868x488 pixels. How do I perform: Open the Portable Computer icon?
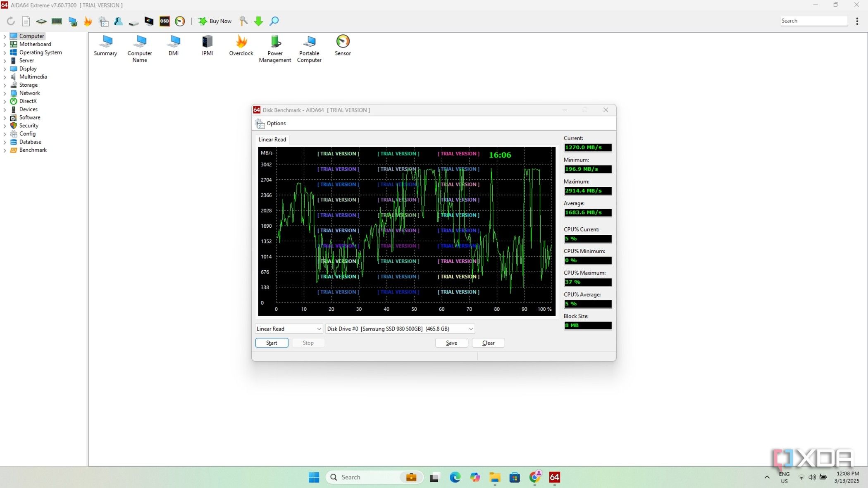point(309,49)
